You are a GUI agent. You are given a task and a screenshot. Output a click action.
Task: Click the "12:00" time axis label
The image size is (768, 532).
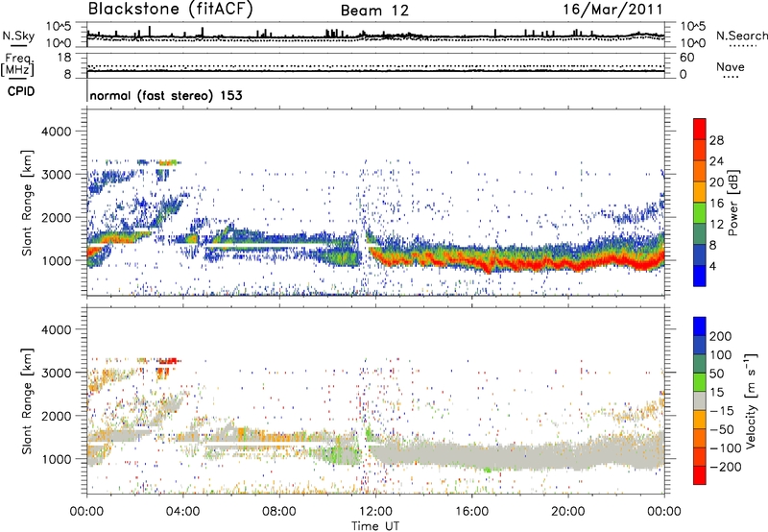(x=375, y=512)
